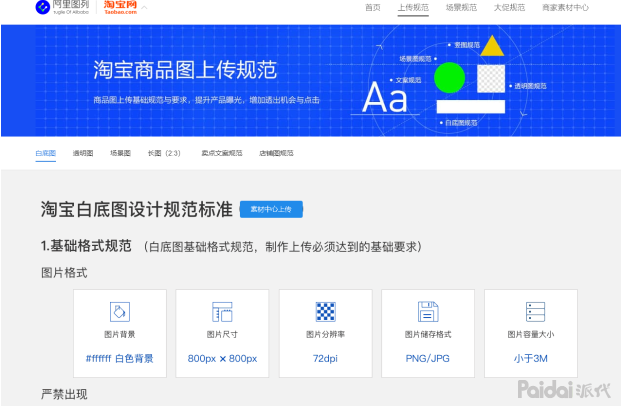
Task: Open 大促规范 navigation item
Action: click(509, 8)
